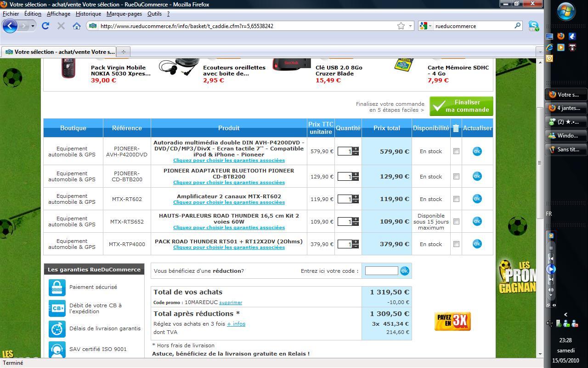Show hidden tray icons chevron

565,315
